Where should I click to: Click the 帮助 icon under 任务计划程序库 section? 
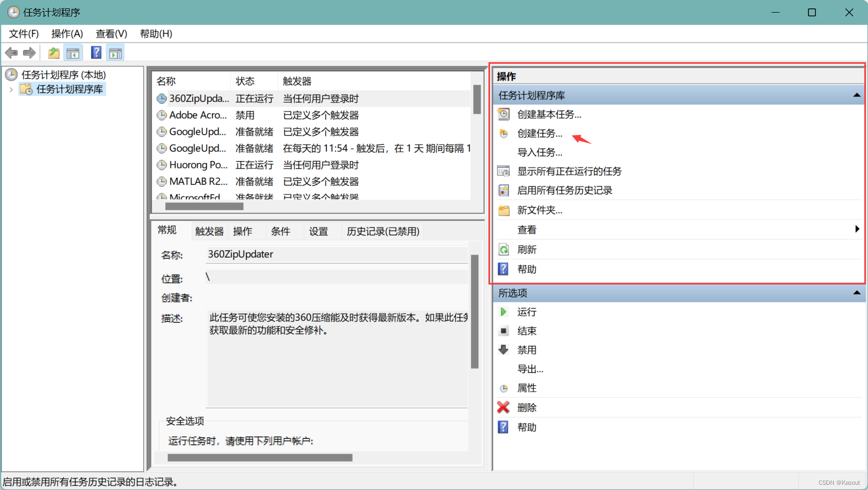pyautogui.click(x=504, y=269)
